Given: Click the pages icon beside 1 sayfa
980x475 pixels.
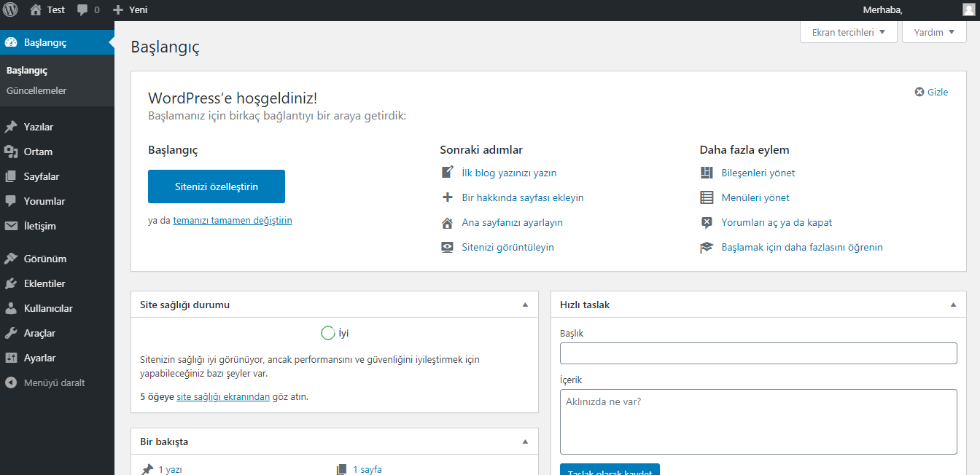Looking at the screenshot, I should pyautogui.click(x=341, y=469).
